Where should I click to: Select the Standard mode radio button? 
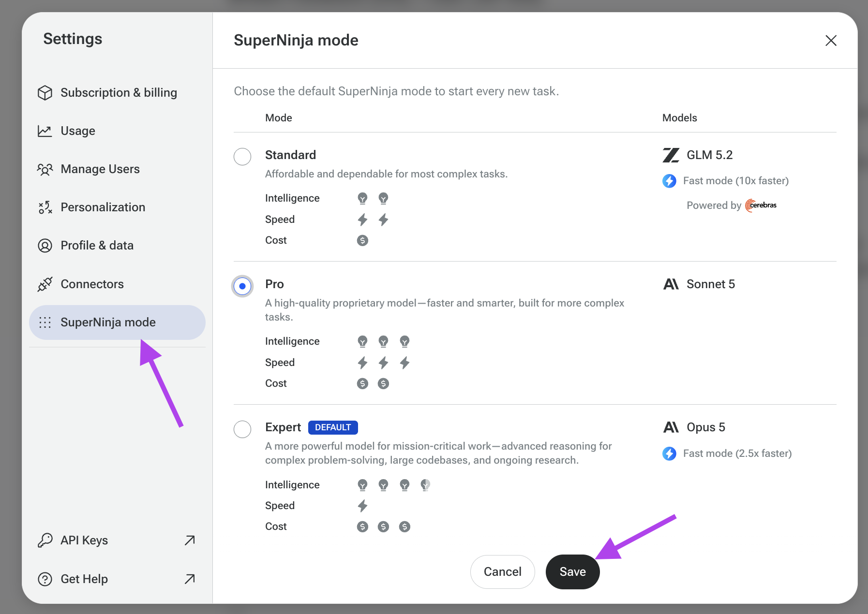click(x=242, y=157)
